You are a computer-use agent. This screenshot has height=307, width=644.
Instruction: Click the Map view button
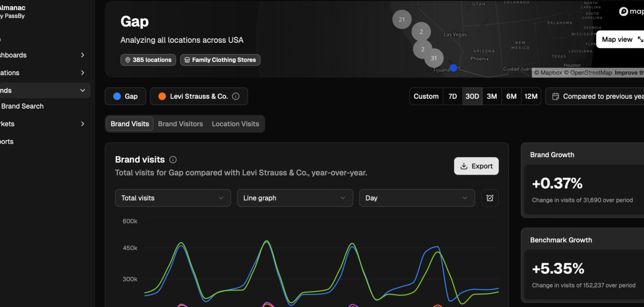point(621,39)
